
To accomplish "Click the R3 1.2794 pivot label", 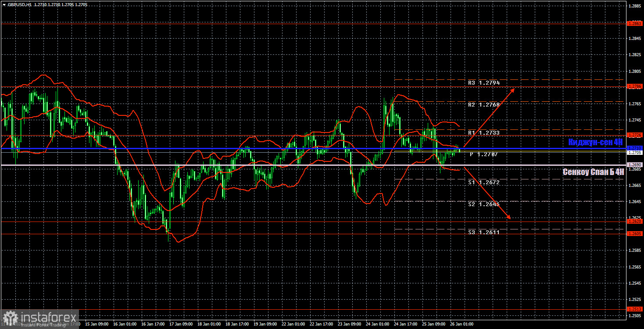I will 483,83.
